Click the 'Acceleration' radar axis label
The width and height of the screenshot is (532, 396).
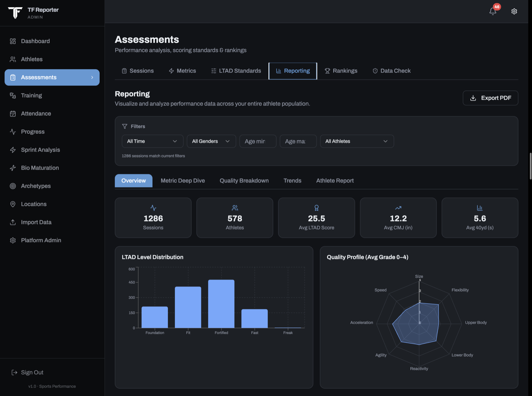coord(361,323)
